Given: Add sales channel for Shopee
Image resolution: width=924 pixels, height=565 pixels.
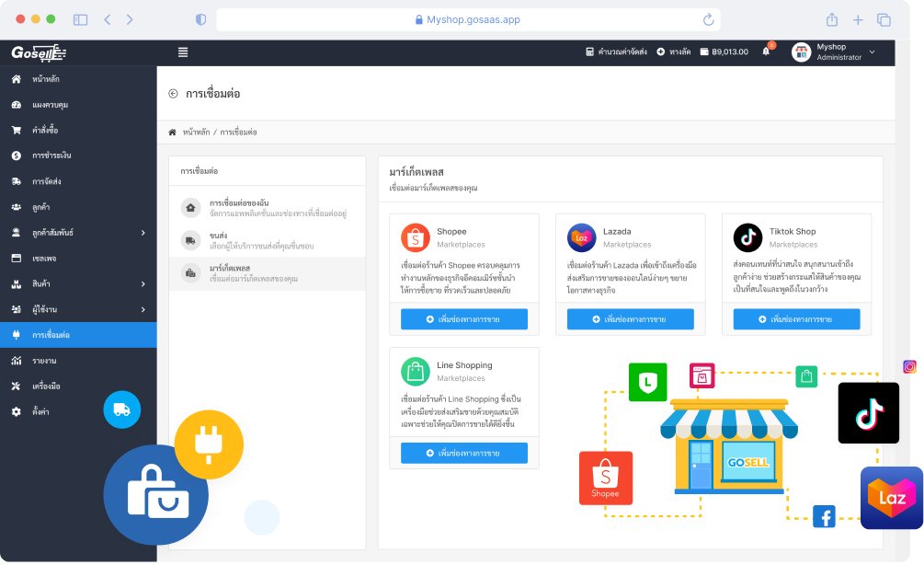Looking at the screenshot, I should click(x=463, y=319).
